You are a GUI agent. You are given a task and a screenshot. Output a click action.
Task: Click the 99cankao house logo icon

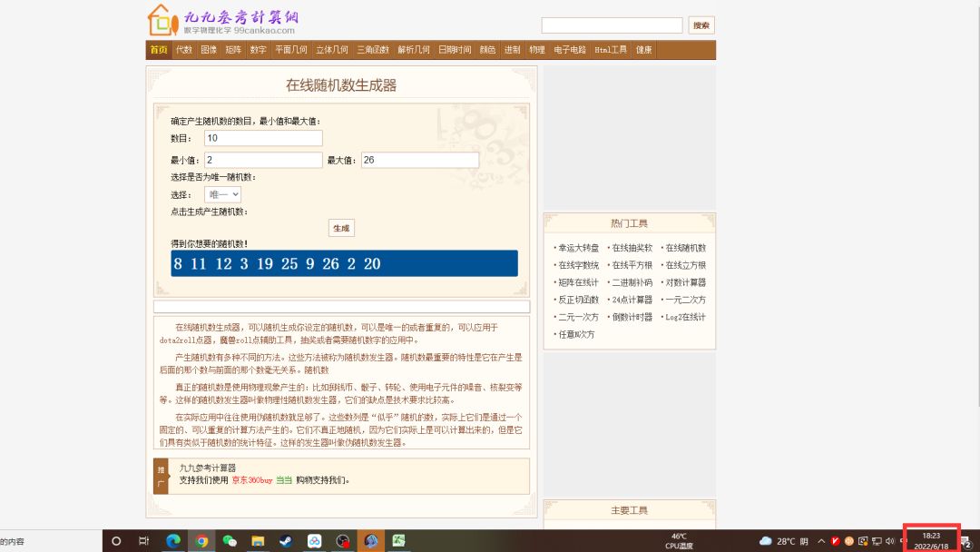(160, 20)
